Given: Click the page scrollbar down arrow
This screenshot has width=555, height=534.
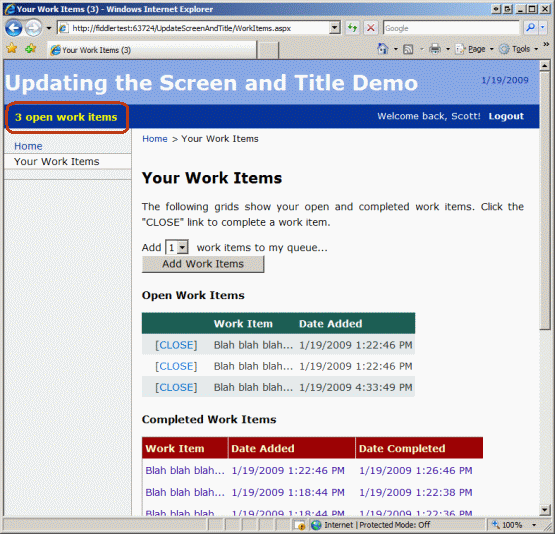Looking at the screenshot, I should click(545, 510).
